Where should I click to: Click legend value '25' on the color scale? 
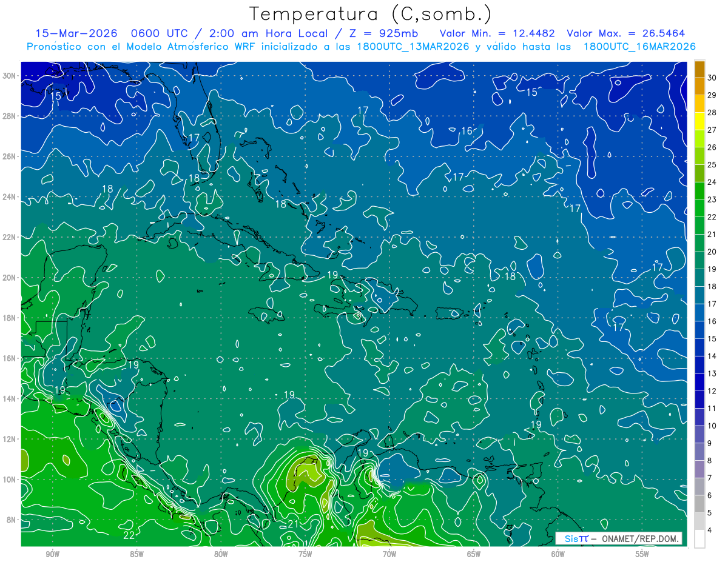(x=712, y=164)
